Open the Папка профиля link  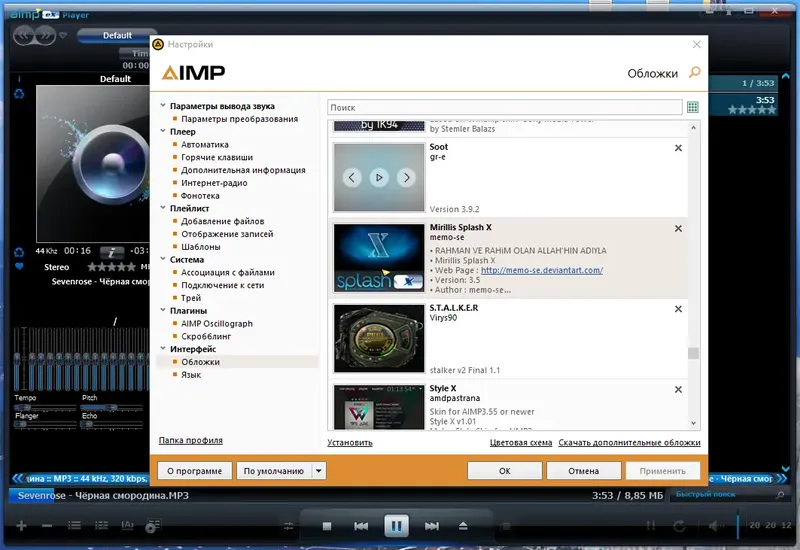pyautogui.click(x=190, y=440)
